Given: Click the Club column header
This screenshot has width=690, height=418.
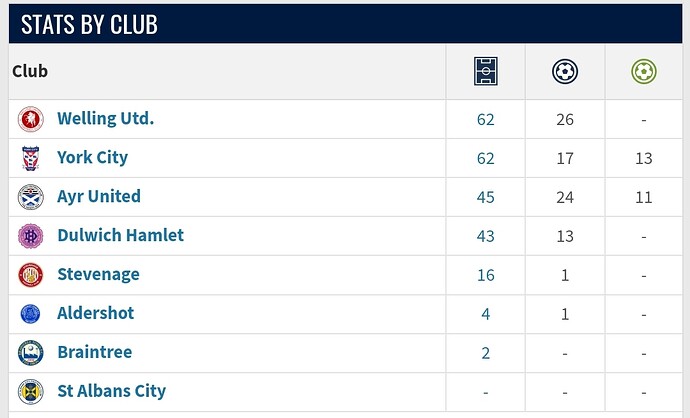Looking at the screenshot, I should pyautogui.click(x=30, y=71).
